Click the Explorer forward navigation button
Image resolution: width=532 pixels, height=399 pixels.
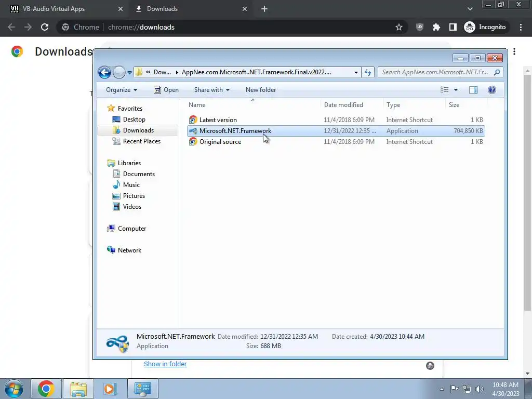pos(119,72)
